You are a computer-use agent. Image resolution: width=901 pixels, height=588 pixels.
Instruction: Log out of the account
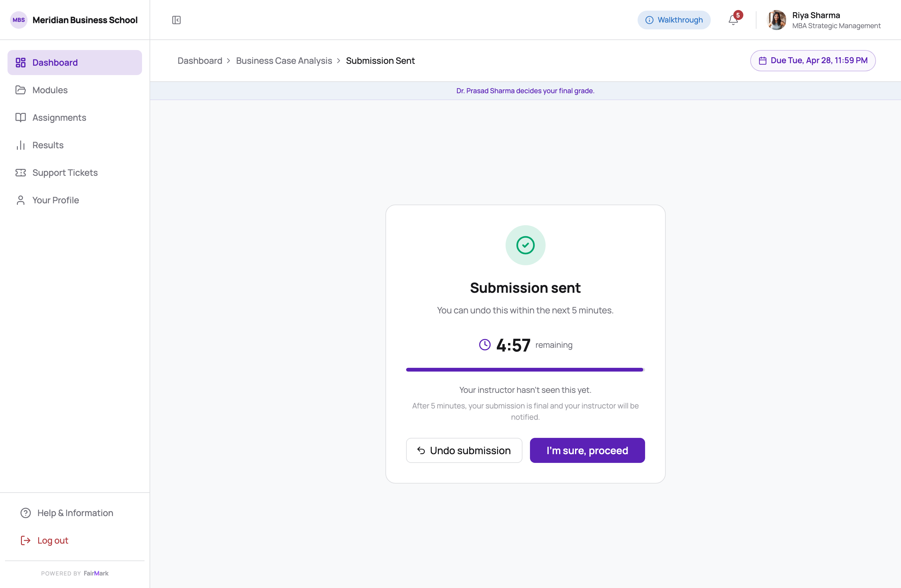pos(74,541)
